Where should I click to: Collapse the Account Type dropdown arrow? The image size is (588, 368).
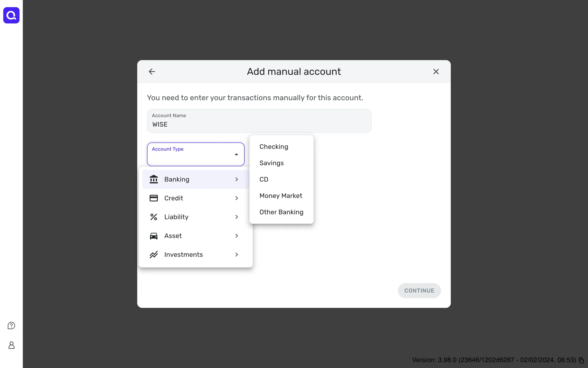(236, 154)
